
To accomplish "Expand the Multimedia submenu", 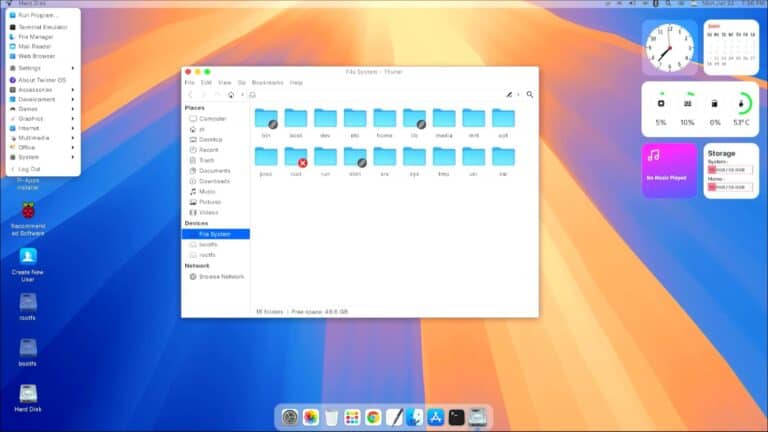I will 43,138.
